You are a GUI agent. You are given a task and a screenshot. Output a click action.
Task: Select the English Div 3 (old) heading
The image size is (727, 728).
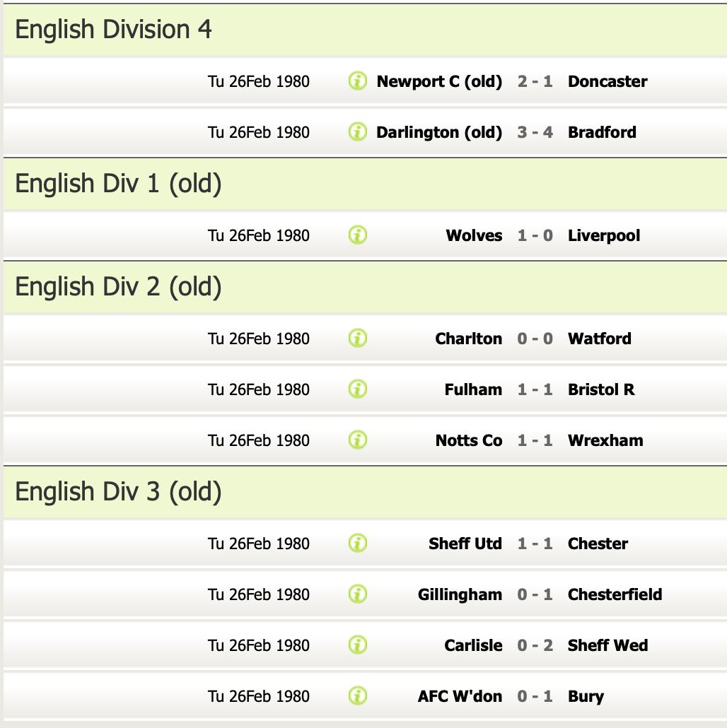tap(118, 492)
